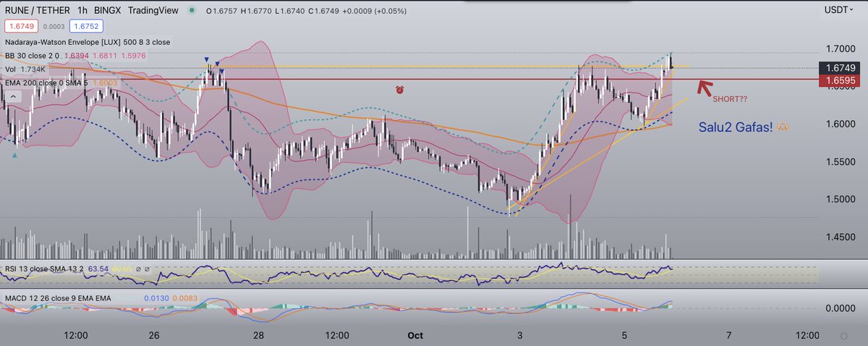868x346 pixels.
Task: Click the 1.6595 red price line label
Action: (x=839, y=81)
